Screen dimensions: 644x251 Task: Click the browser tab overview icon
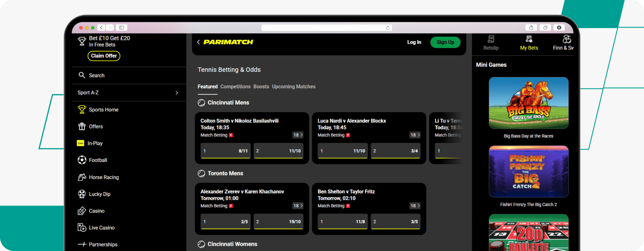click(545, 28)
